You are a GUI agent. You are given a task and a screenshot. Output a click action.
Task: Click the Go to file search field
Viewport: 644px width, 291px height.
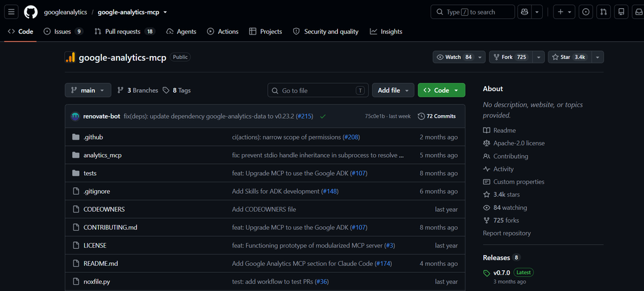pos(318,91)
